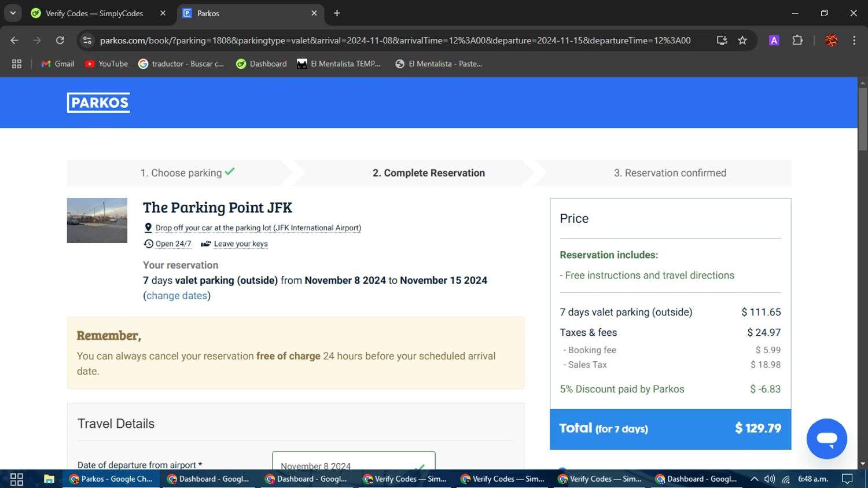The image size is (868, 488).
Task: Click the parking lot thumbnail photo
Action: (97, 221)
